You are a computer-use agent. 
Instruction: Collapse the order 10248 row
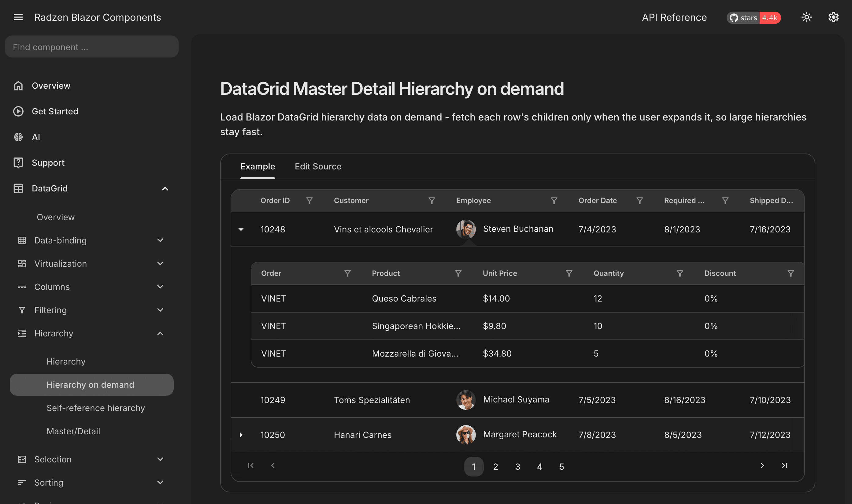(x=241, y=230)
